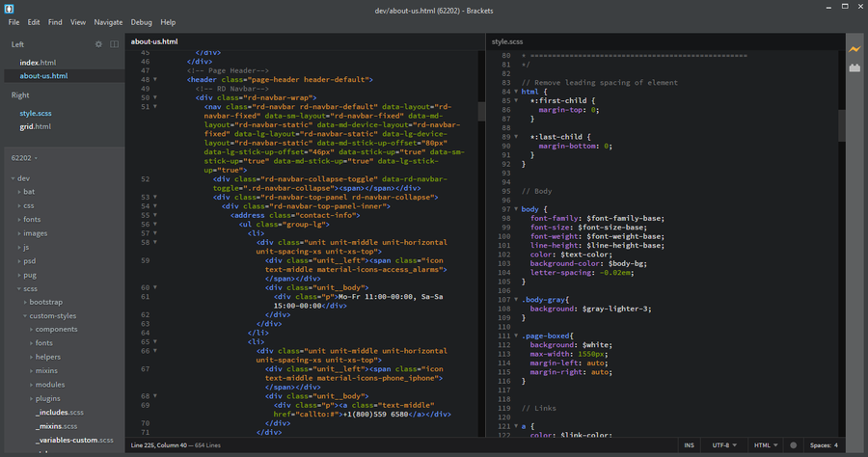Screen dimensions: 868x457
Task: Click the style.scss pane vertical scrollbar
Action: (841, 125)
